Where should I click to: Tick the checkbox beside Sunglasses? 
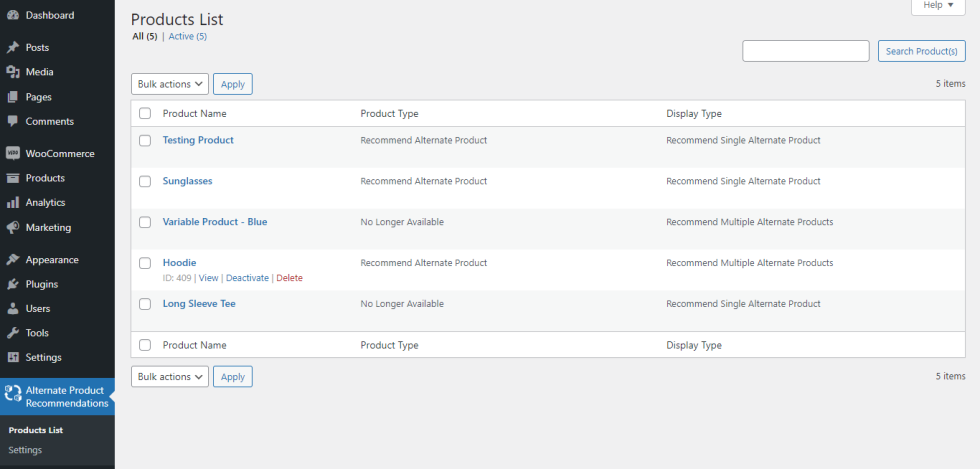pyautogui.click(x=145, y=181)
